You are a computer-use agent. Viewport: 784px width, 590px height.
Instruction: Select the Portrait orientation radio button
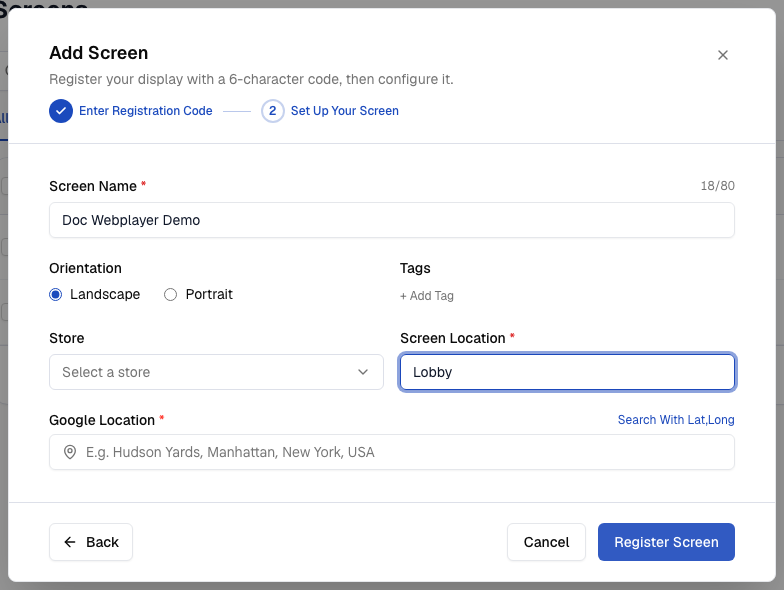tap(170, 294)
